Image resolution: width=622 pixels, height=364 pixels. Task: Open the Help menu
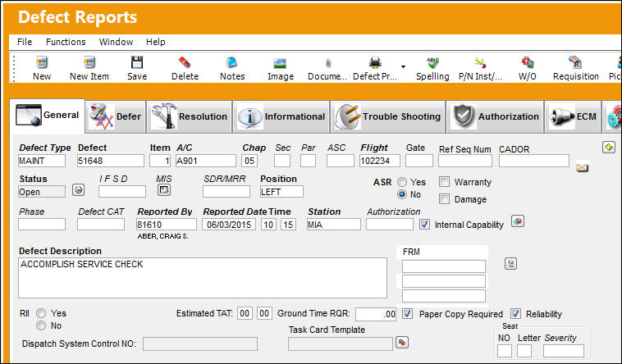coord(156,42)
